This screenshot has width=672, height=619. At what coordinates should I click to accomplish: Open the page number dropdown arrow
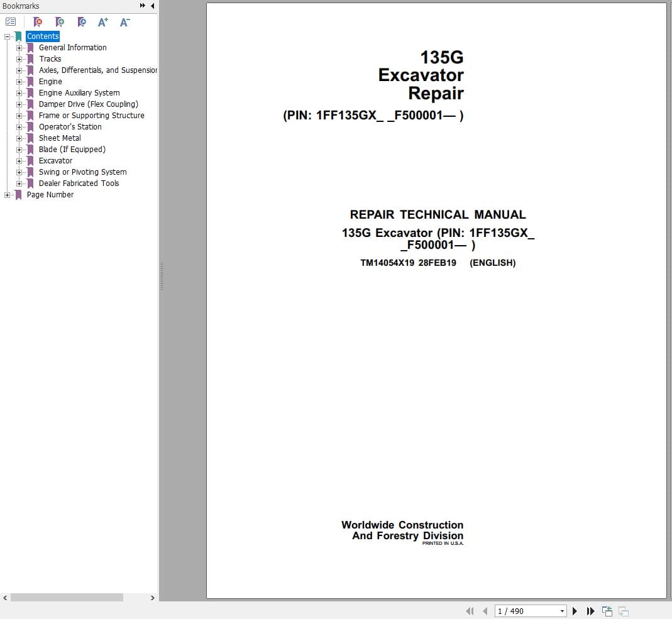(562, 611)
